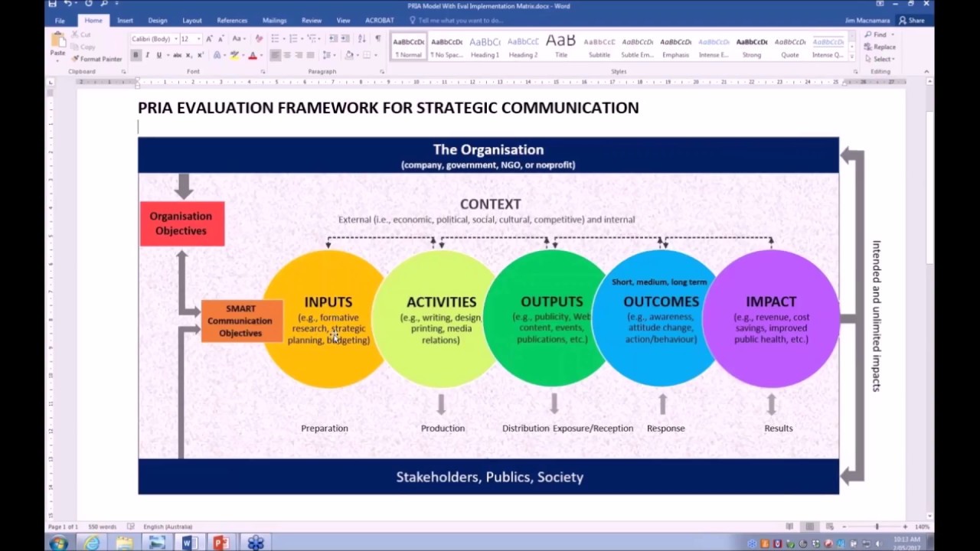Activate the Format Painter
This screenshot has height=551, width=980.
(96, 59)
